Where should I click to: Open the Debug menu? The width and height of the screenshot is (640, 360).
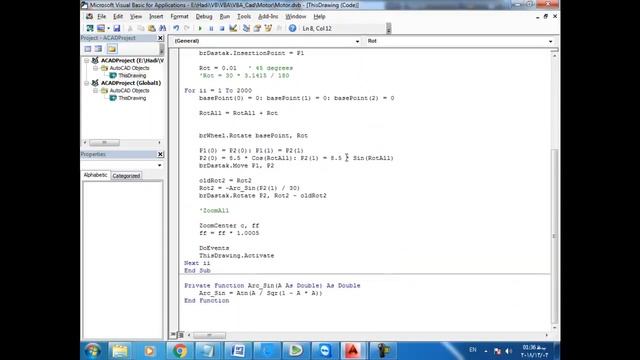[x=204, y=16]
